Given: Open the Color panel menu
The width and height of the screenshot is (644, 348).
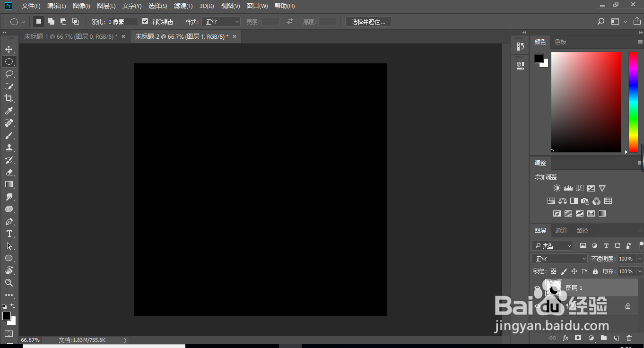Looking at the screenshot, I should pyautogui.click(x=640, y=42).
